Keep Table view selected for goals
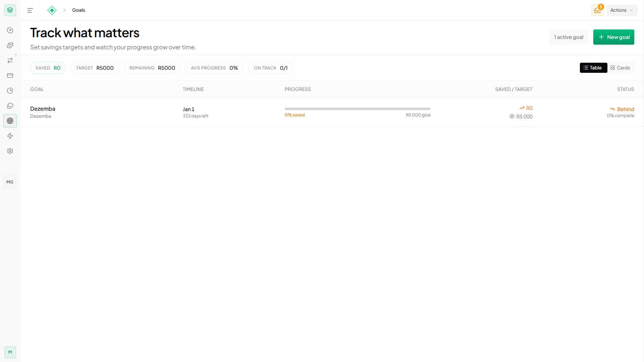 coord(593,68)
